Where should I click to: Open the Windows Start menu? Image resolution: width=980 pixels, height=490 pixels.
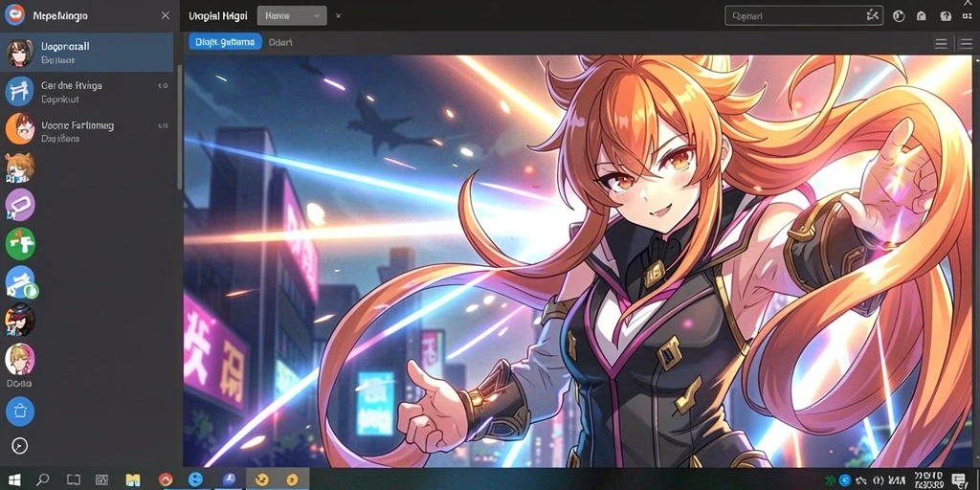coord(13,479)
